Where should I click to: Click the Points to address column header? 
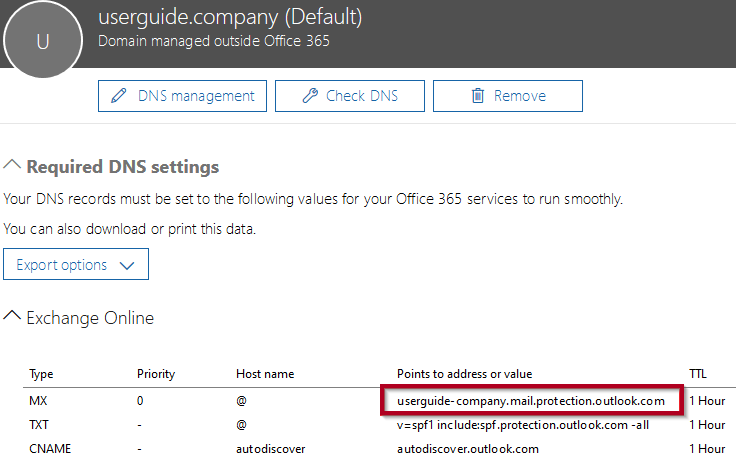click(x=464, y=374)
